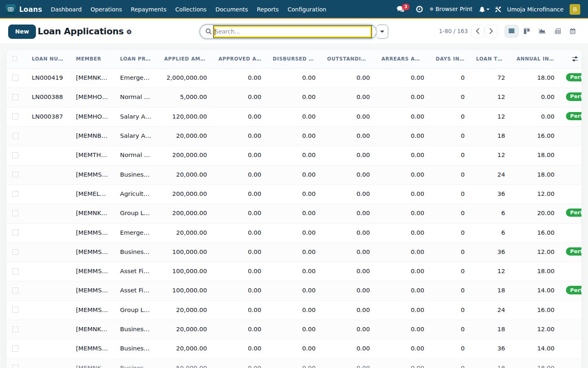The width and height of the screenshot is (588, 368).
Task: Check the 20,000.00 Salary A... row at 16.00
Action: click(x=15, y=136)
